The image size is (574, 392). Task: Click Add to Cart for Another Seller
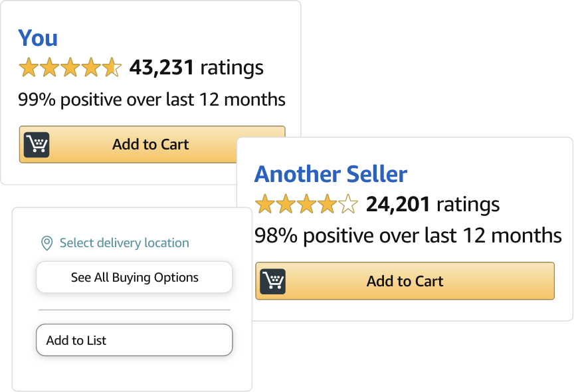[405, 281]
